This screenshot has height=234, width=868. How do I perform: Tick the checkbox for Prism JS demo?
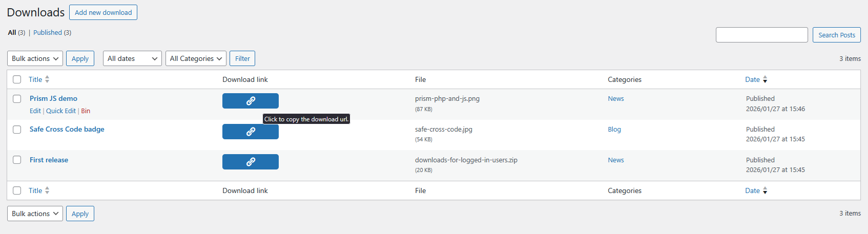(17, 99)
